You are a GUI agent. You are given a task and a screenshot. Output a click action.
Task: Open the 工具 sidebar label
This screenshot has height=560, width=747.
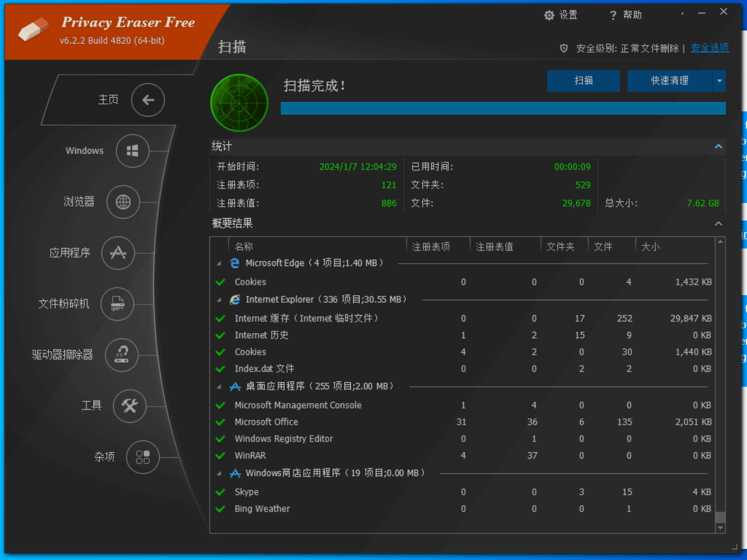(92, 405)
